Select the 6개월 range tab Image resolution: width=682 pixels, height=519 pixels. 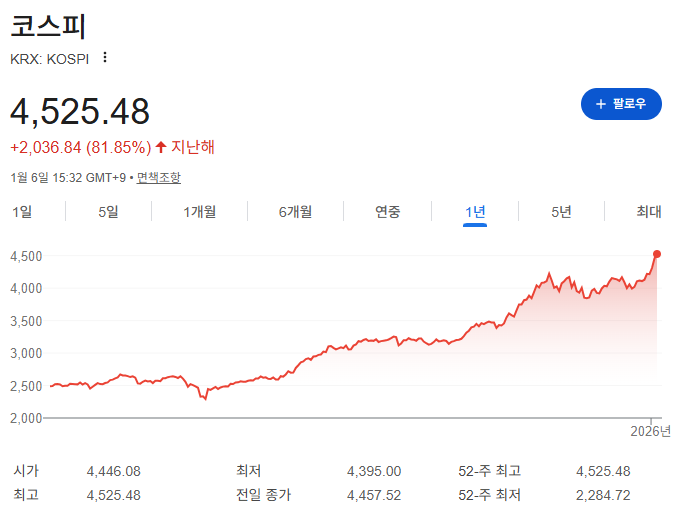(x=295, y=212)
